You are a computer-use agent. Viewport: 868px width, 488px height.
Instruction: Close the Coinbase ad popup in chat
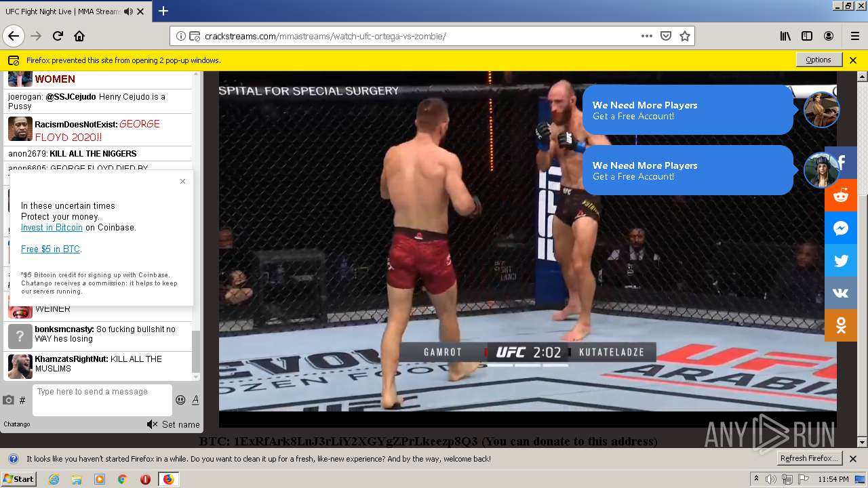[182, 181]
